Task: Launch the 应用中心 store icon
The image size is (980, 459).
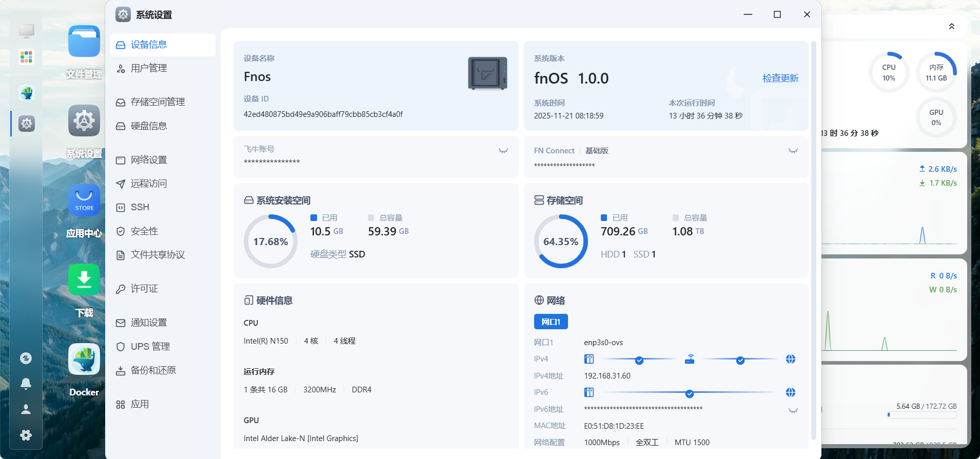Action: point(84,201)
